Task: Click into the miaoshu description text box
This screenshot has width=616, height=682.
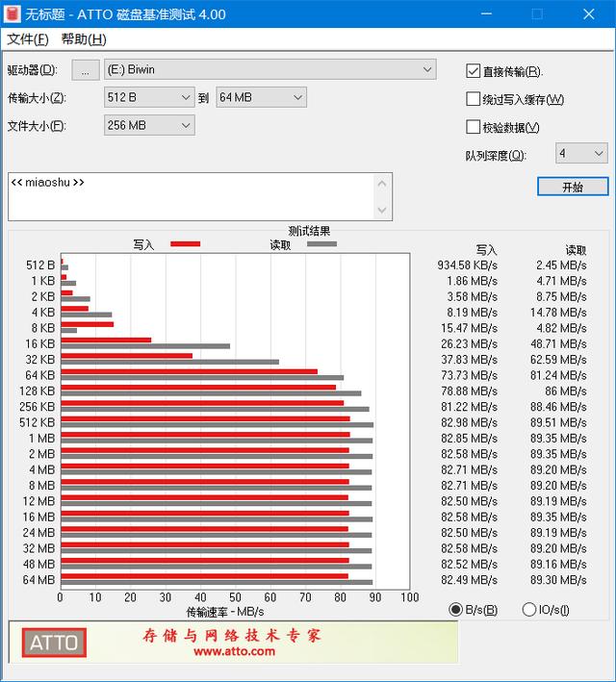Action: (191, 196)
